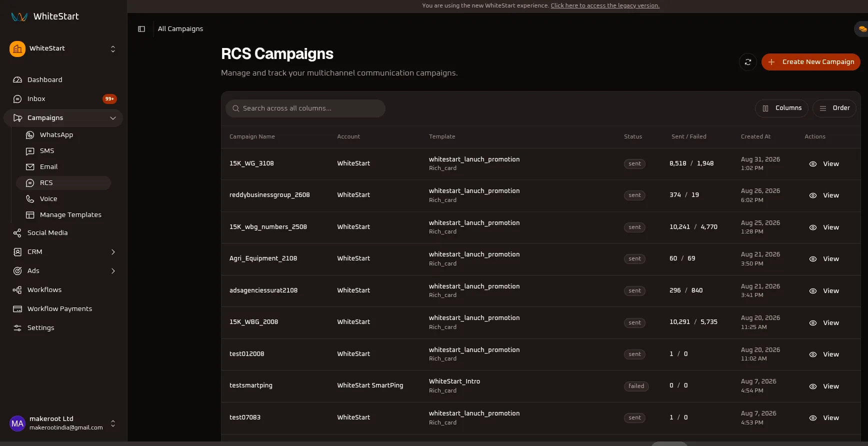The image size is (868, 446).
Task: Click the WhiteStart logo icon
Action: point(19,16)
